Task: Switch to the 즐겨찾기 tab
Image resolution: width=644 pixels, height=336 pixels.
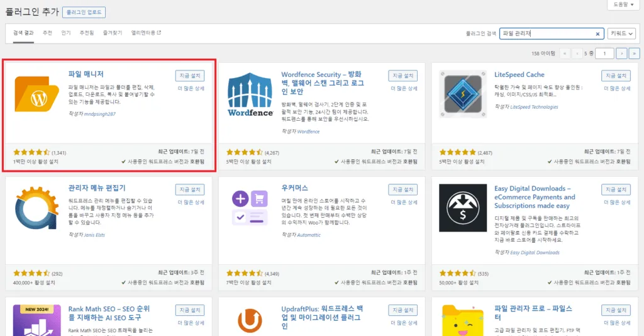Action: click(x=113, y=33)
